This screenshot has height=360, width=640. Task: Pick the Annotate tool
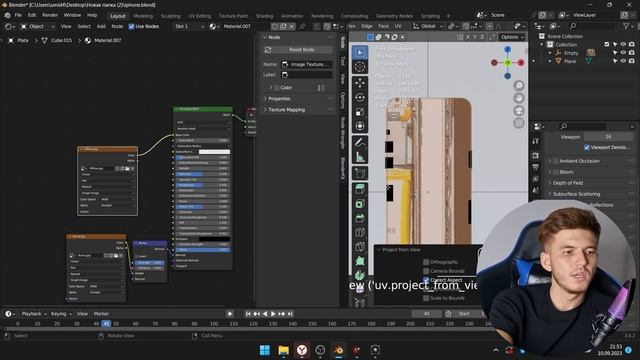(x=360, y=142)
